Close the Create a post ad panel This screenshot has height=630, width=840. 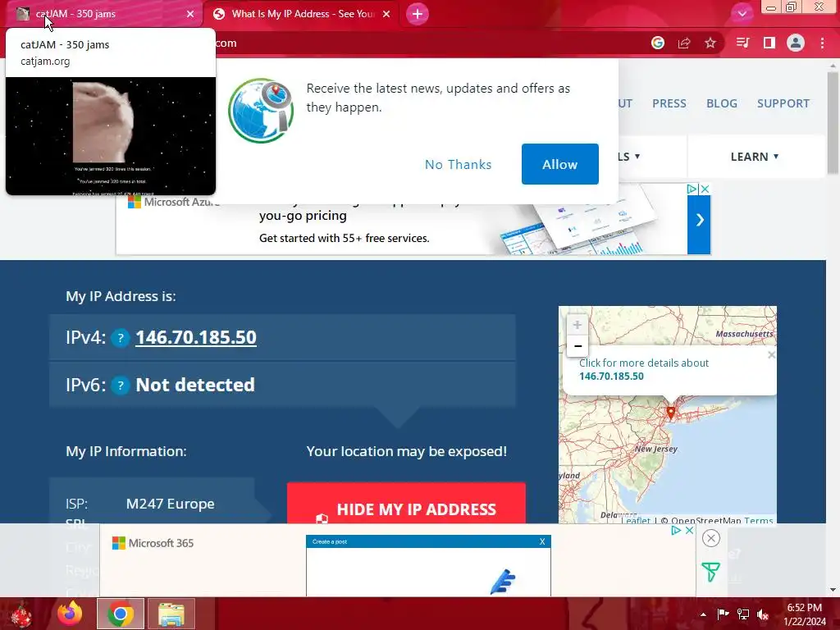click(542, 541)
